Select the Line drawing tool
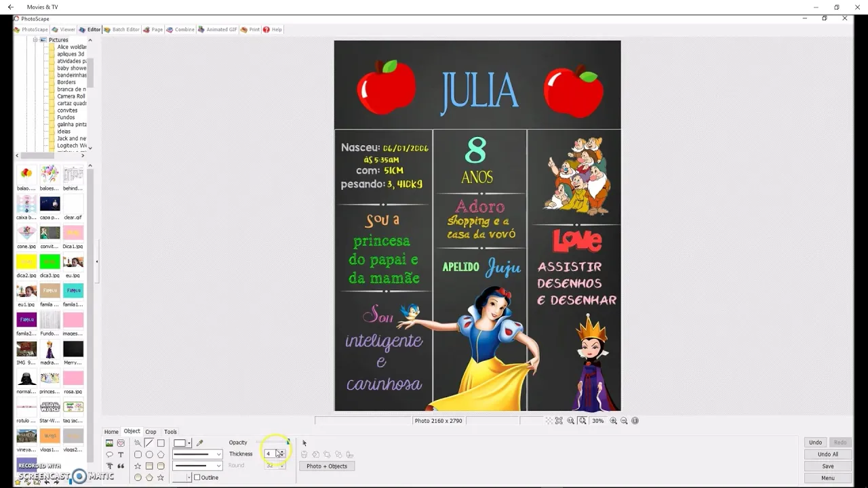Image resolution: width=868 pixels, height=488 pixels. click(149, 443)
